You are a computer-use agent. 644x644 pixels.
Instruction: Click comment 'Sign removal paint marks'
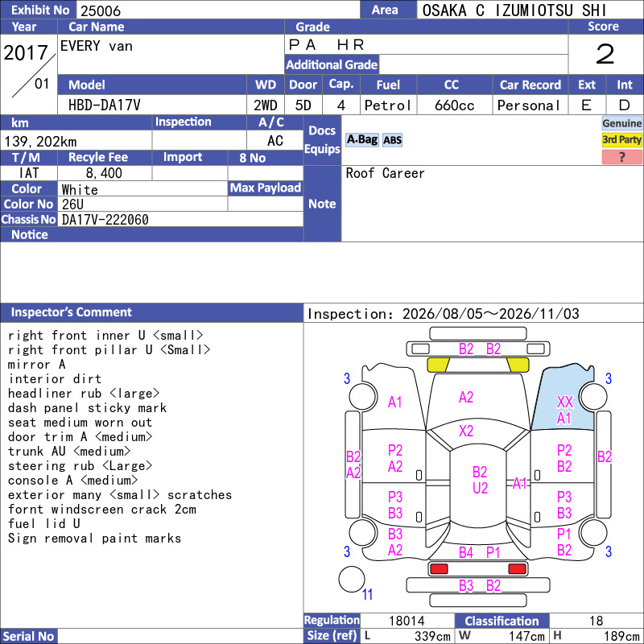pos(94,539)
